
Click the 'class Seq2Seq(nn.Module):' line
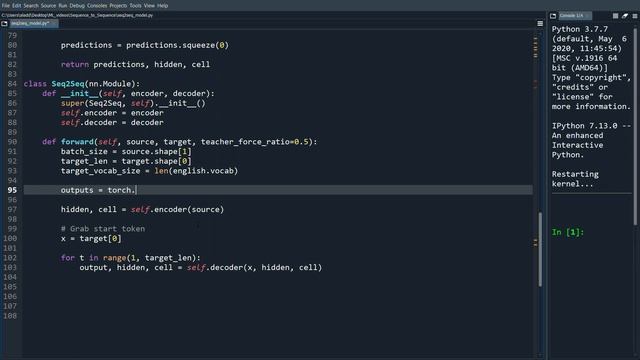point(82,84)
